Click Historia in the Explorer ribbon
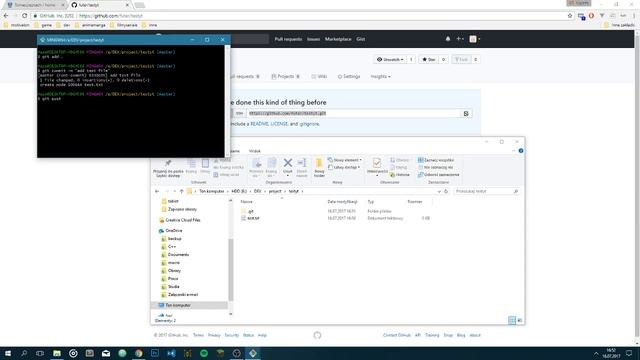640x360 pixels. click(400, 175)
